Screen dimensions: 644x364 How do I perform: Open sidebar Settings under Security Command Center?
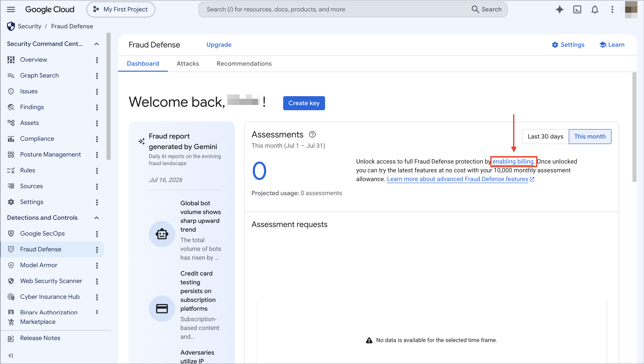click(32, 202)
